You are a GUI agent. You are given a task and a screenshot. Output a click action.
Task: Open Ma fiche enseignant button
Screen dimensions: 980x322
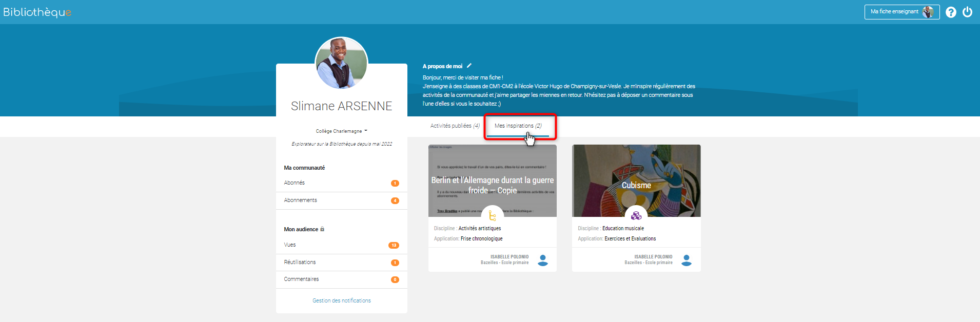tap(902, 12)
